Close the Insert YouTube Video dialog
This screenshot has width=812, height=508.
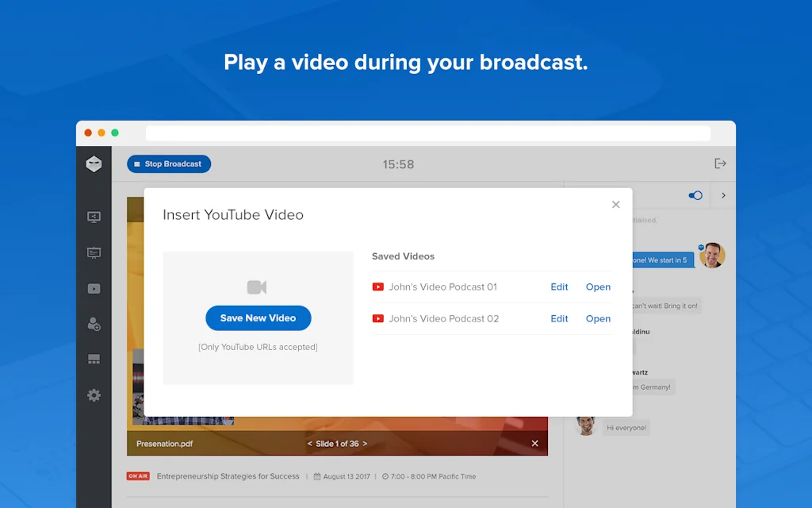tap(615, 204)
